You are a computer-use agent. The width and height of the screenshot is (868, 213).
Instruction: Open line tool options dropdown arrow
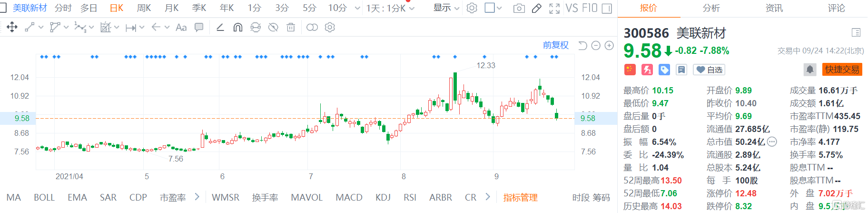coord(41,27)
